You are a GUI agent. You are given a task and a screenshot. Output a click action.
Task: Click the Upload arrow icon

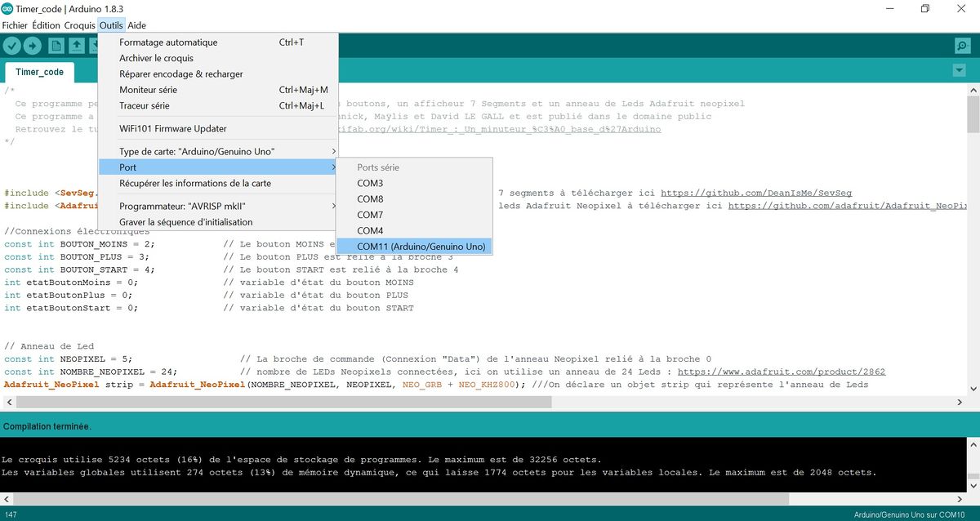(33, 45)
